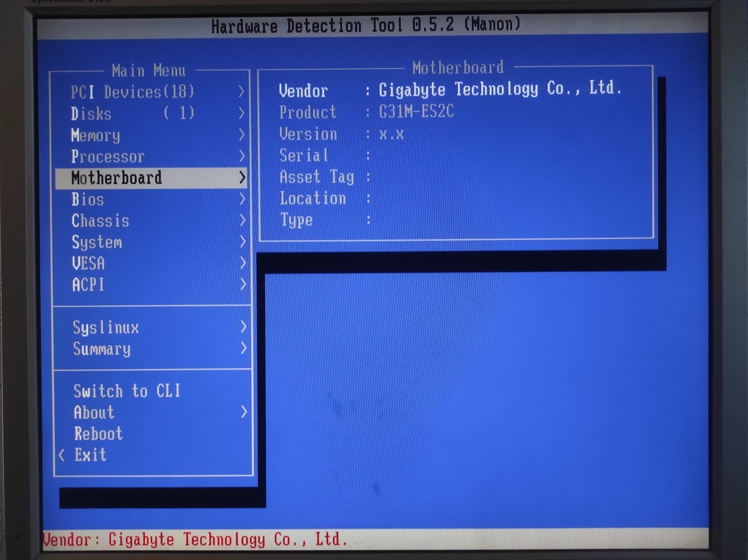The width and height of the screenshot is (748, 560).
Task: Expand submenu arrow beside Memory
Action: [242, 135]
